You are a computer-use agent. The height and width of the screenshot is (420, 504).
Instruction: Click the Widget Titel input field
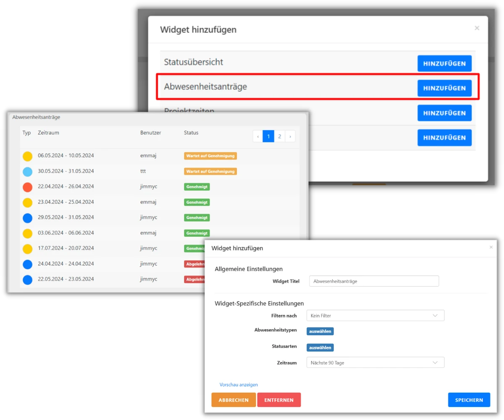[x=373, y=281]
